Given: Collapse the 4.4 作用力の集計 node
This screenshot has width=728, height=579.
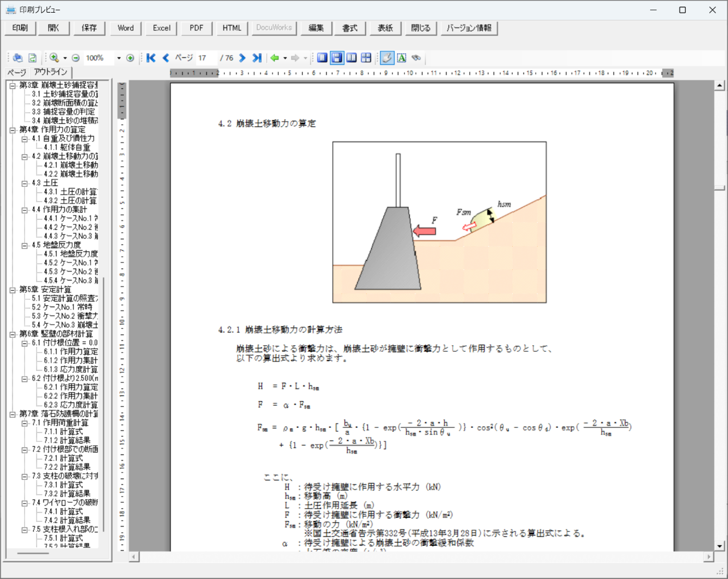Looking at the screenshot, I should (x=25, y=209).
